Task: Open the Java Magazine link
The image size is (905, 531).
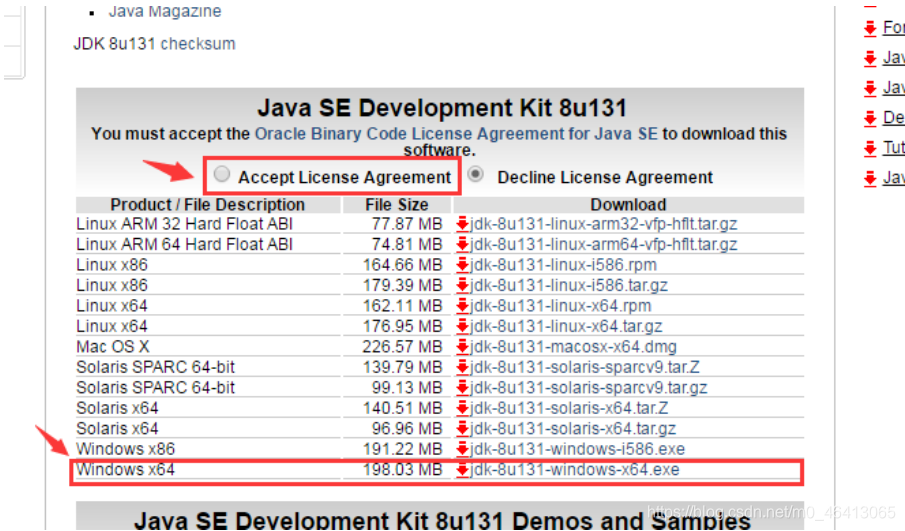Action: (165, 11)
